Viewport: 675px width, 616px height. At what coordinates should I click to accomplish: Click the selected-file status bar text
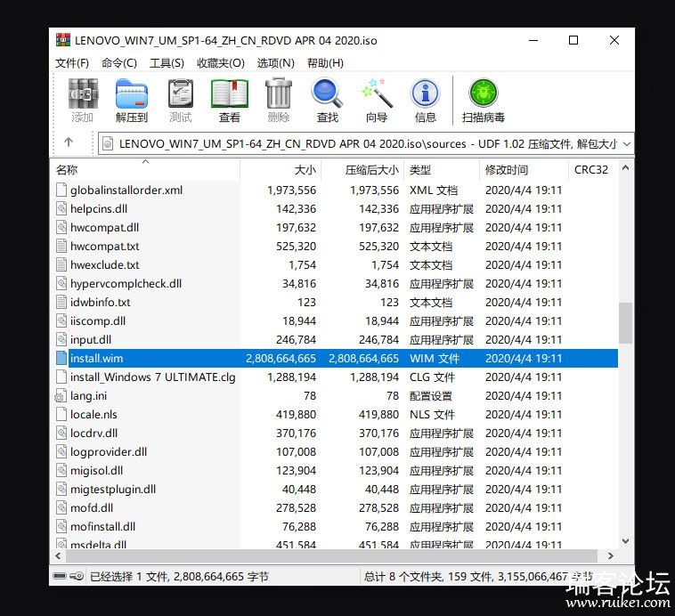click(179, 577)
